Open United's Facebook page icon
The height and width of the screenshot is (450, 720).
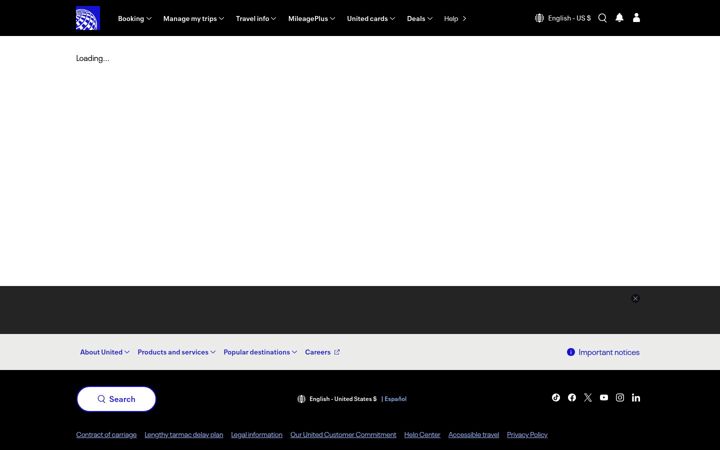pos(572,398)
